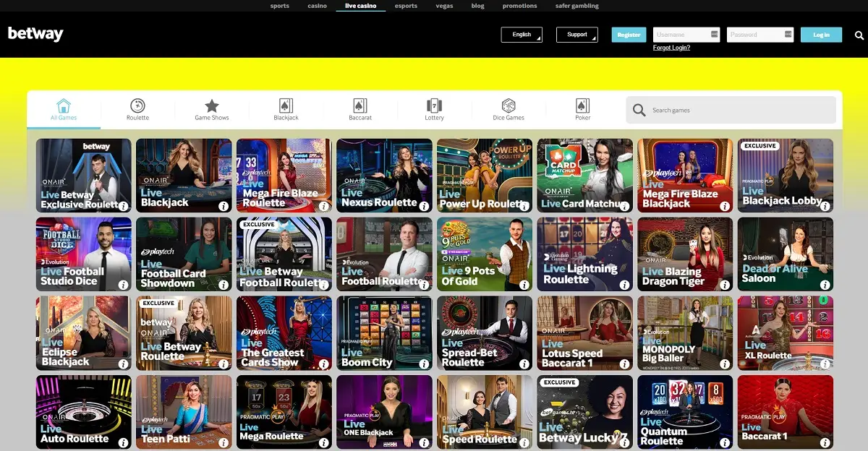The height and width of the screenshot is (451, 868).
Task: Launch the Live Betway Roulette game
Action: [184, 332]
